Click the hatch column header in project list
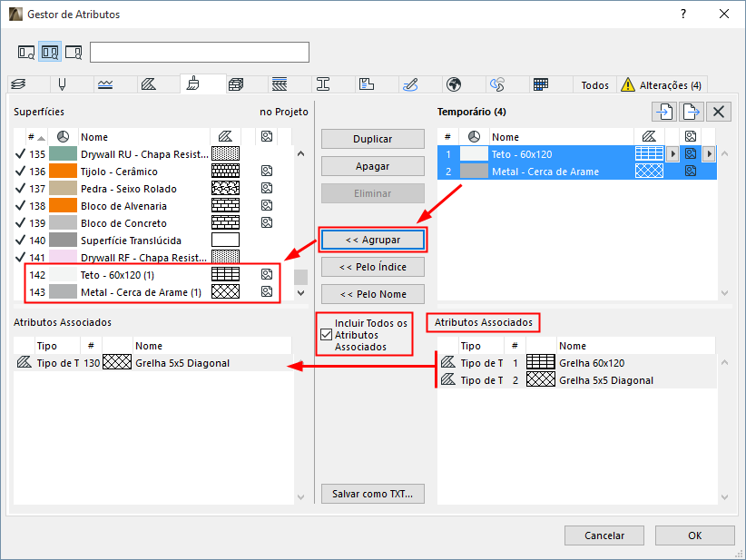Image resolution: width=746 pixels, height=560 pixels. (x=225, y=137)
